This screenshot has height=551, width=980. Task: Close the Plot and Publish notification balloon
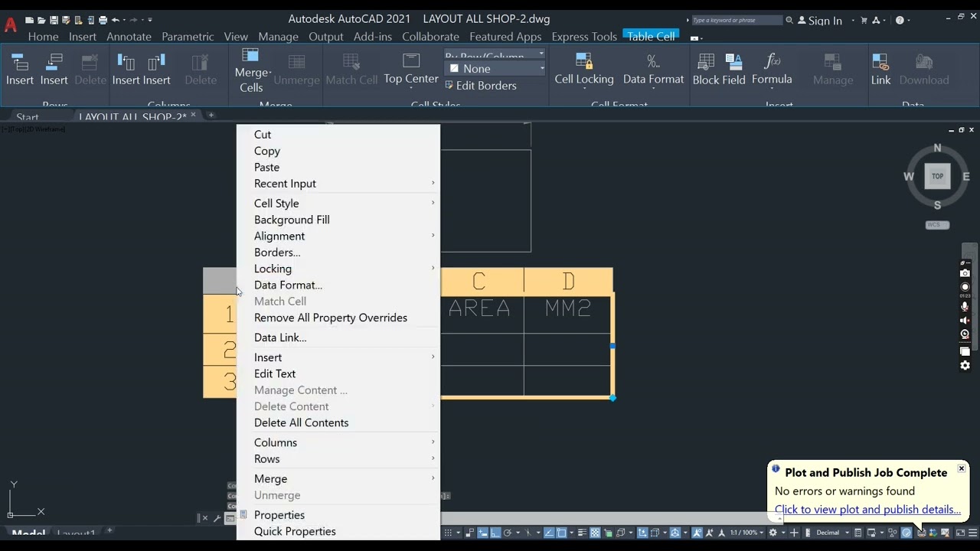962,468
